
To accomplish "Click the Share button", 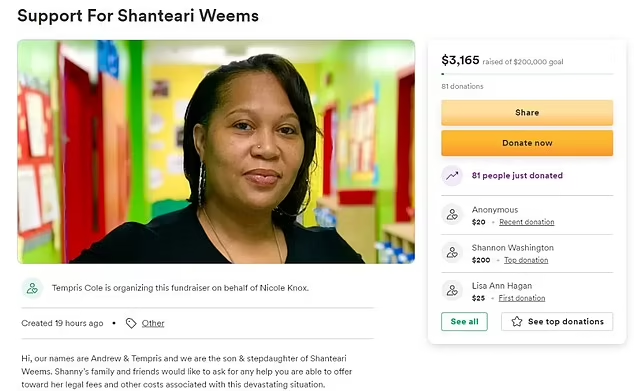I will pos(527,112).
